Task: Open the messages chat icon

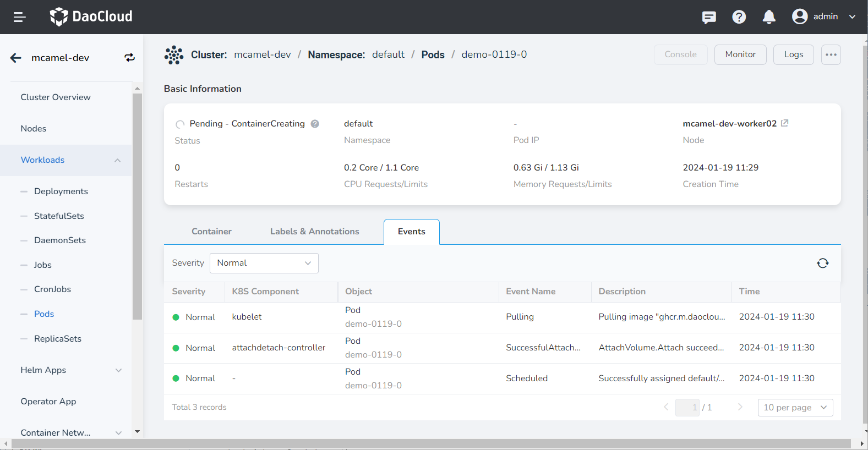Action: click(x=709, y=17)
